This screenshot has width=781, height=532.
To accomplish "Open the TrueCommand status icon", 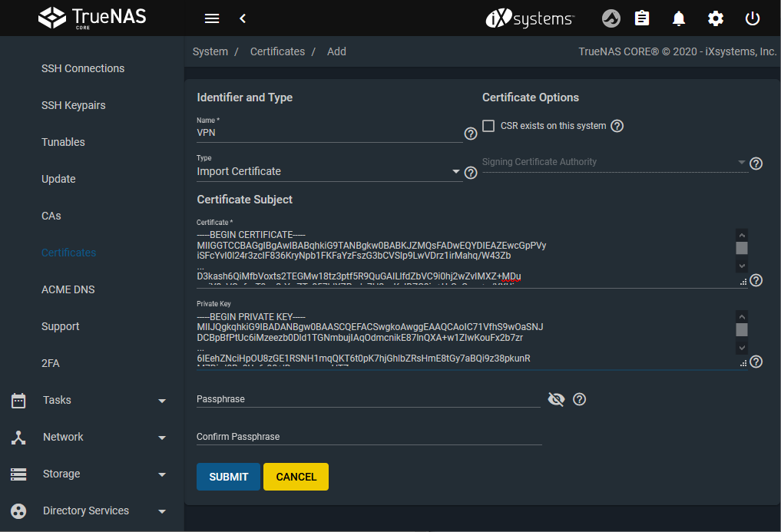I will [x=611, y=18].
